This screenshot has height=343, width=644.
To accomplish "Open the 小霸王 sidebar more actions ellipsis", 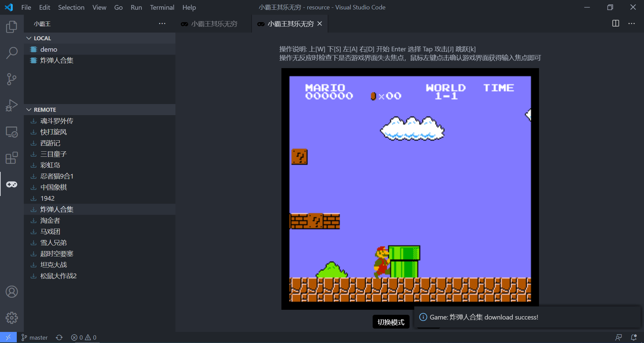I will pyautogui.click(x=162, y=23).
